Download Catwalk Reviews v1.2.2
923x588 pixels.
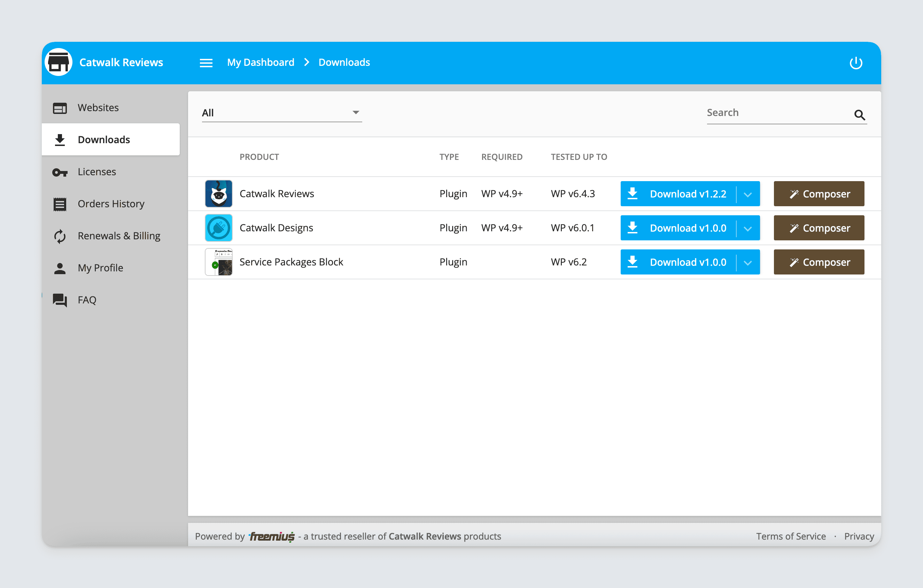[678, 194]
